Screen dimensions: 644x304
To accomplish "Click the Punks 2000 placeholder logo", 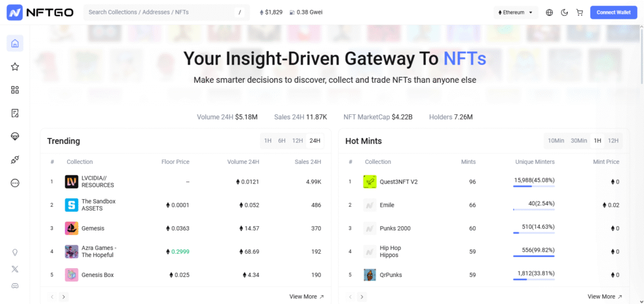I will coord(370,228).
